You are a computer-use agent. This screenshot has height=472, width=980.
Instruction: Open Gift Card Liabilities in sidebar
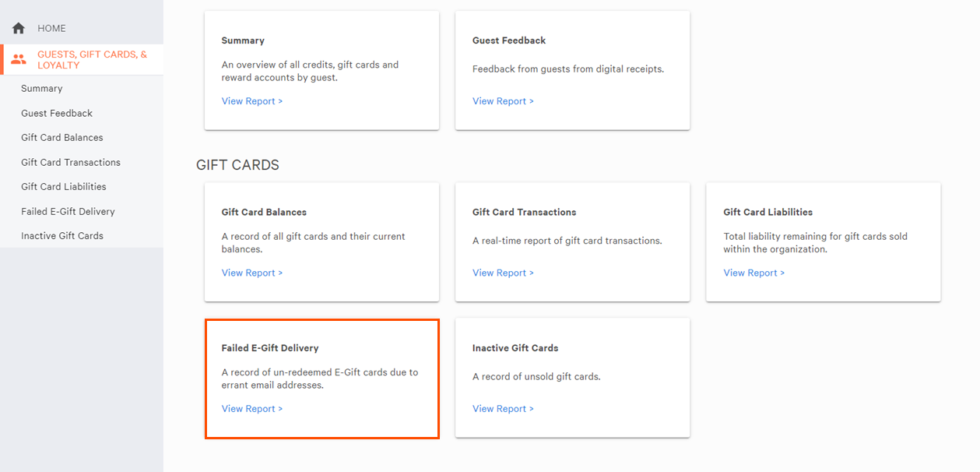click(64, 187)
